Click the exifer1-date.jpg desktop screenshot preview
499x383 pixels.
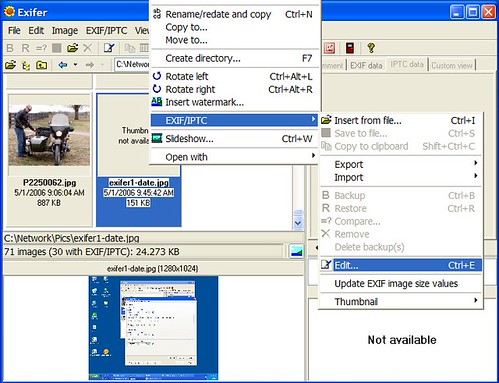[x=154, y=328]
